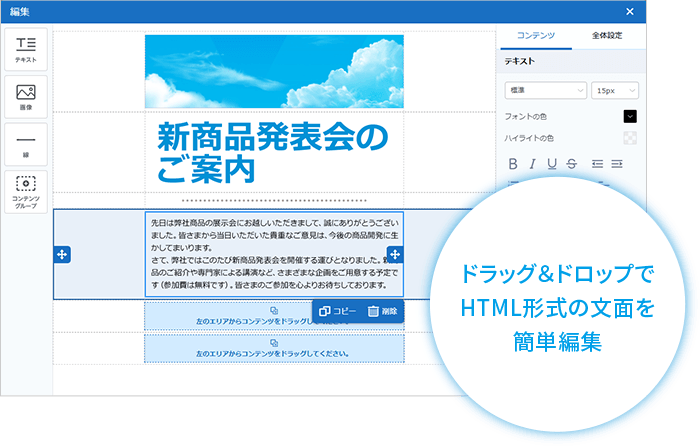
Task: Toggle bold formatting (B)
Action: coord(513,164)
